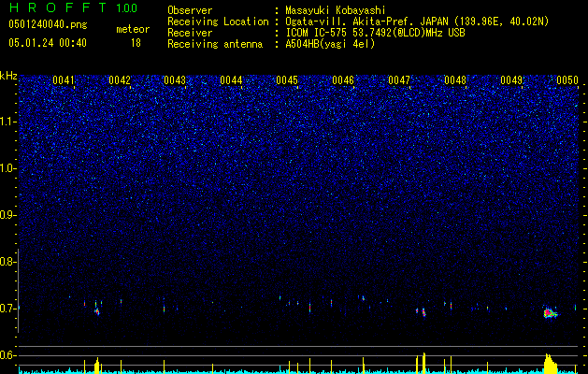The height and width of the screenshot is (374, 588).
Task: Click the meteor count label
Action: 133,29
